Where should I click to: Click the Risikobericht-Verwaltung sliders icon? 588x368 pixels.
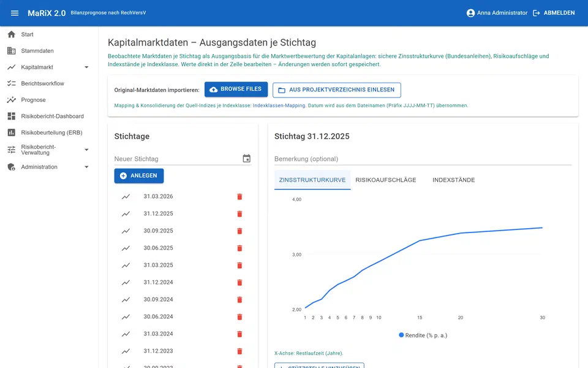click(x=12, y=150)
